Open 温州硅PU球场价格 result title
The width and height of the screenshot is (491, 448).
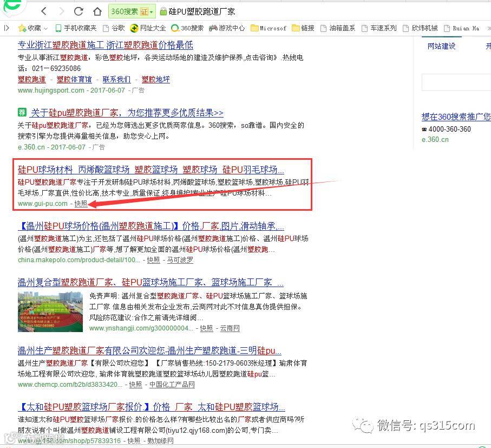point(151,226)
